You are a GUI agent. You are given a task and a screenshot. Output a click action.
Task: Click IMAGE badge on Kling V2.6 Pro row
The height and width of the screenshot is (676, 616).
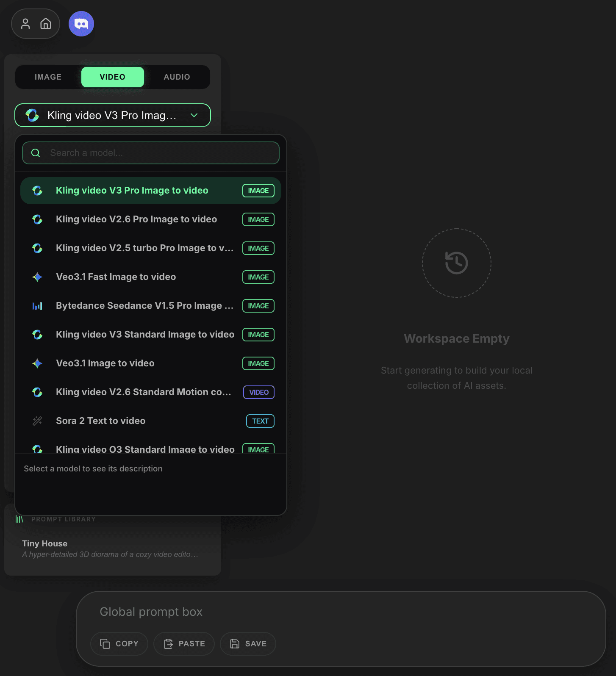[x=258, y=219]
